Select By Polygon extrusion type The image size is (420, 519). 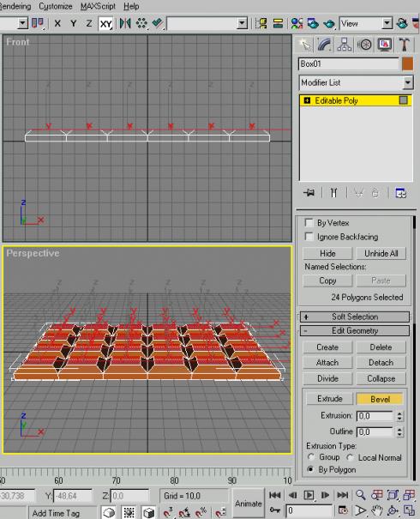pos(310,469)
